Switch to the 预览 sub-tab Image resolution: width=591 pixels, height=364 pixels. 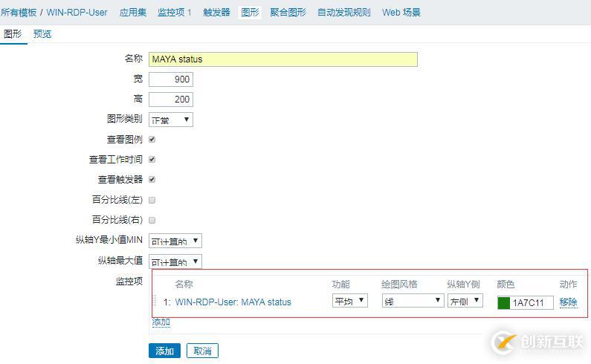(x=42, y=34)
